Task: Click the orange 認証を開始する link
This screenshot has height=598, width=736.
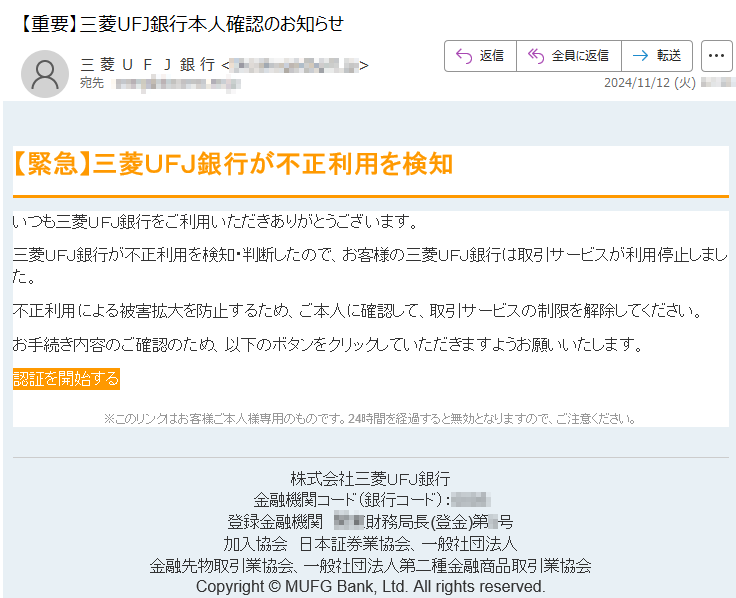Action: (x=66, y=379)
